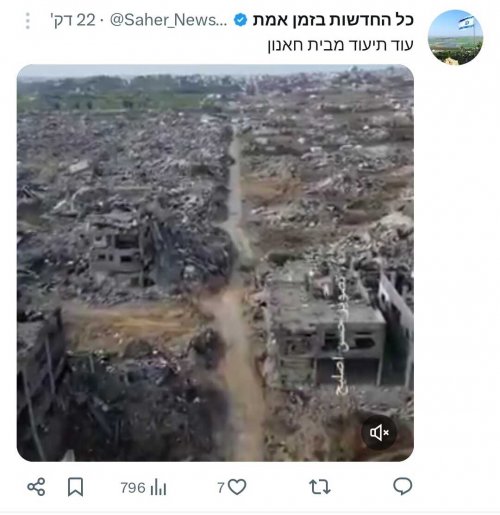Click the tweet text עוד תיעוד מבית חאנון
Image resolution: width=500 pixels, height=515 pixels.
click(340, 45)
